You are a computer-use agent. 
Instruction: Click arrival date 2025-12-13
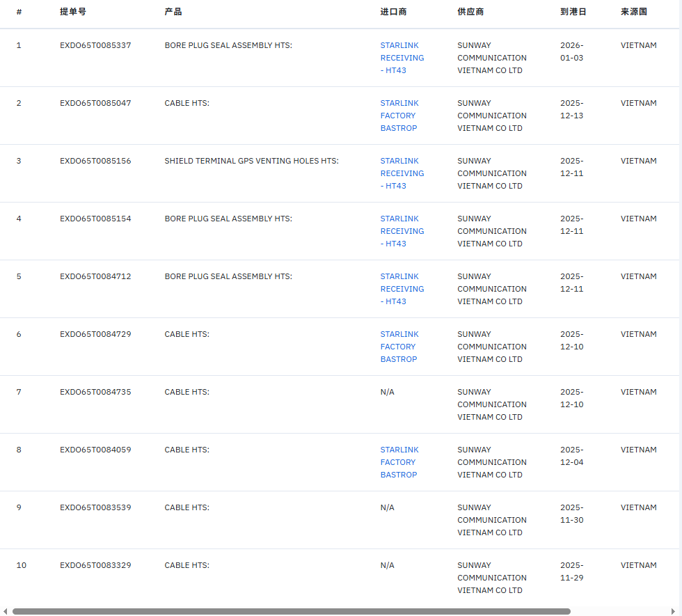pos(572,109)
